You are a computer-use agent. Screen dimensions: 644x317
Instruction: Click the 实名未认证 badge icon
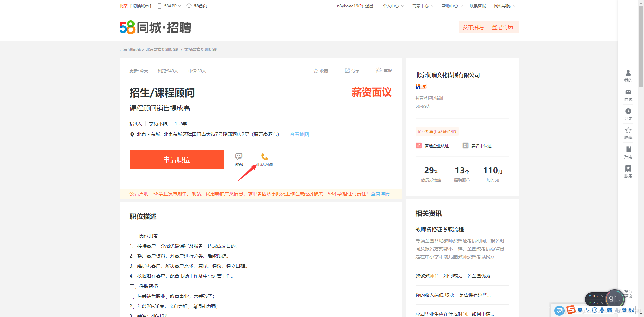click(x=465, y=146)
